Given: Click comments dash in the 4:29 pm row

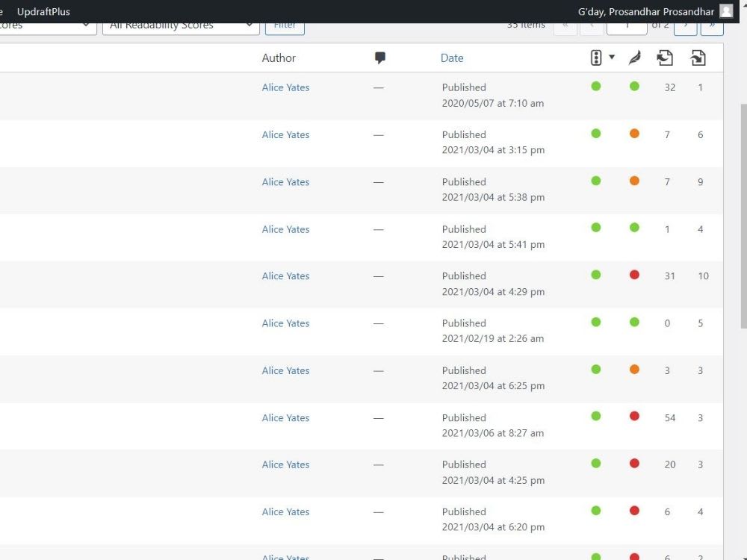Looking at the screenshot, I should pos(378,276).
